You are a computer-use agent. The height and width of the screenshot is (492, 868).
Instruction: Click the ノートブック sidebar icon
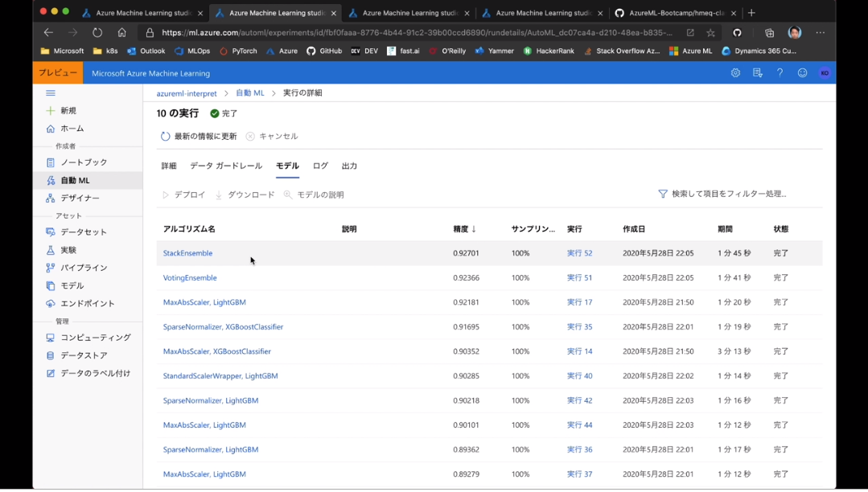pyautogui.click(x=51, y=162)
